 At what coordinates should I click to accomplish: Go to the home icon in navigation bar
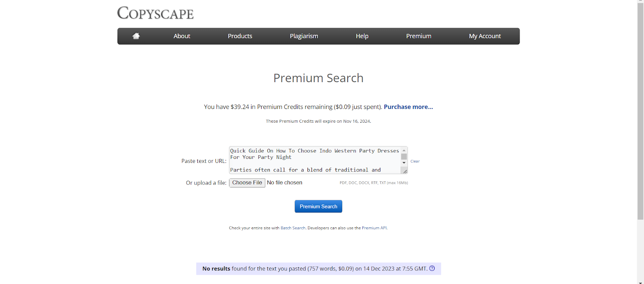tap(136, 36)
